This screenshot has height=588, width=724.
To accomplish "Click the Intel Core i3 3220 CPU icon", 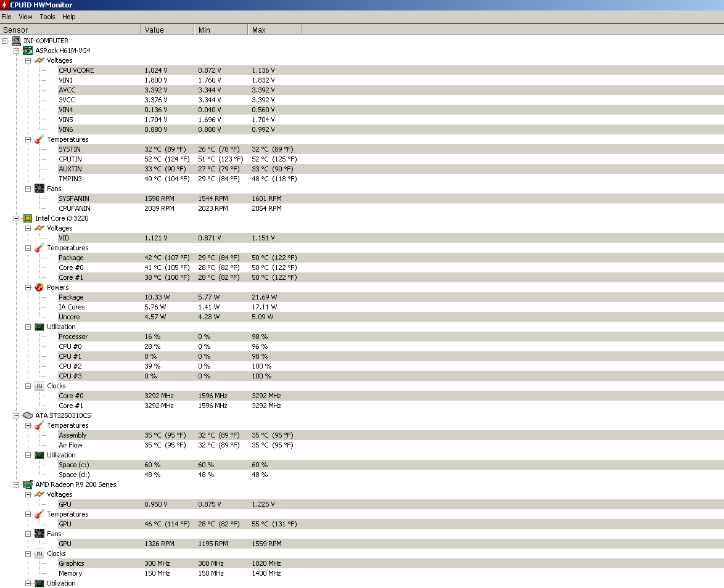I will 28,218.
